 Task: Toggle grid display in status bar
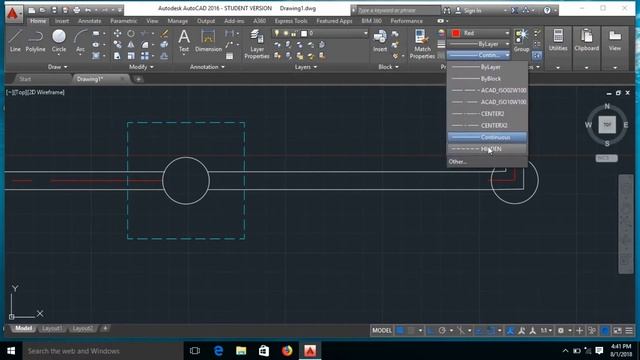[x=400, y=331]
